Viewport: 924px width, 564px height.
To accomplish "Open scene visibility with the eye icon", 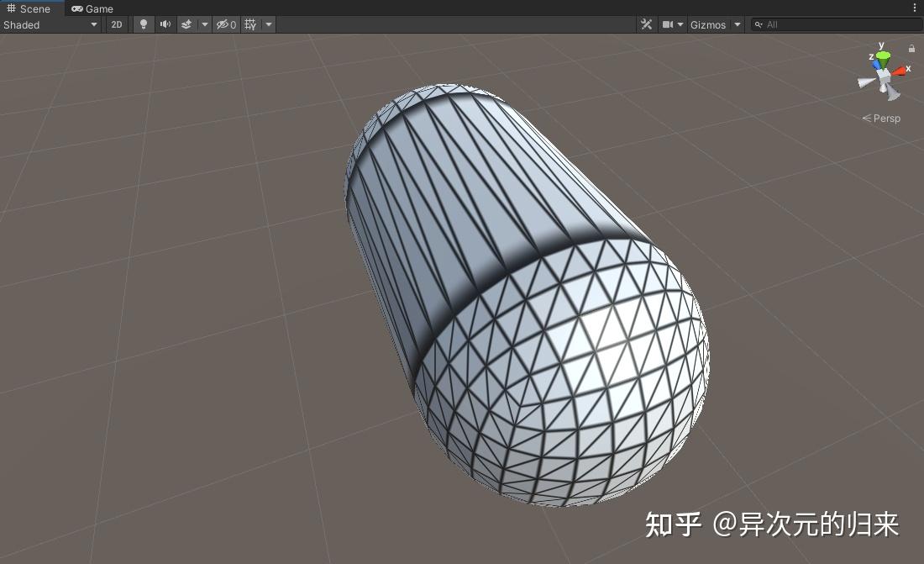I will (222, 24).
